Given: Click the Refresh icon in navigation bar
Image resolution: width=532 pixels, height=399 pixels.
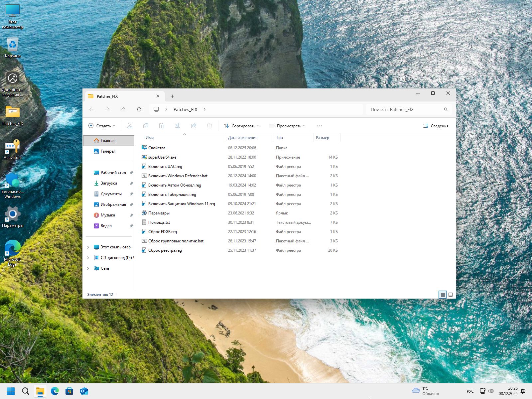Looking at the screenshot, I should [x=139, y=109].
